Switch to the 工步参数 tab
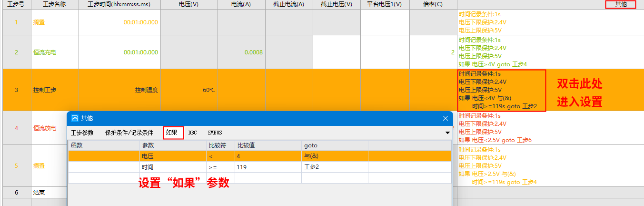 pyautogui.click(x=82, y=133)
